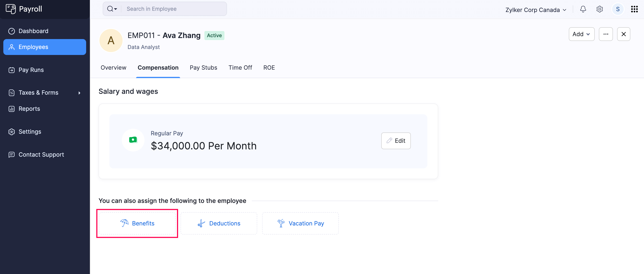Open the Payroll app logo in sidebar
The image size is (644, 274).
coord(11,9)
